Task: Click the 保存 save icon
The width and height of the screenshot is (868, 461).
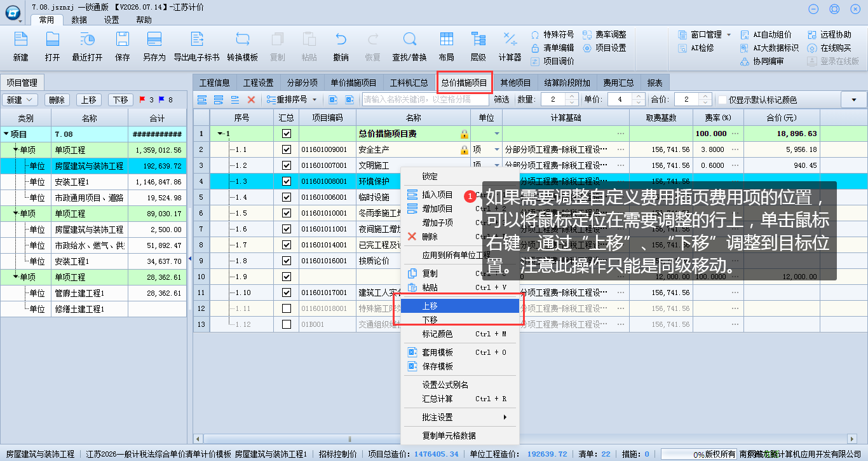Action: (123, 39)
